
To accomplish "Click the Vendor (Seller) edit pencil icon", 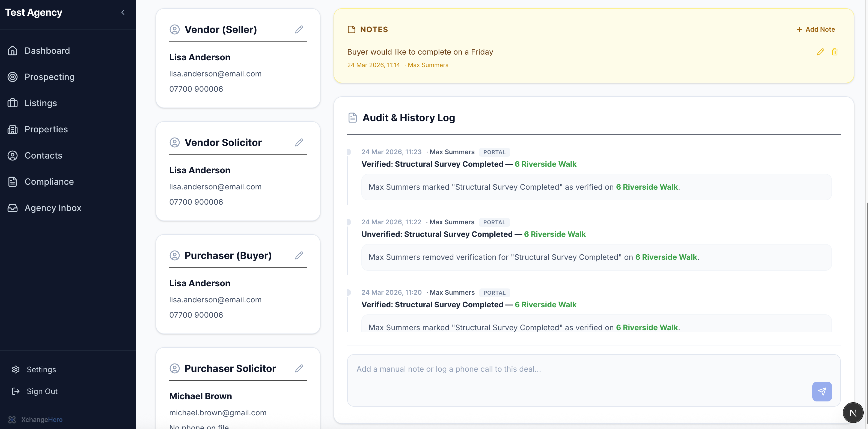I will (x=299, y=29).
